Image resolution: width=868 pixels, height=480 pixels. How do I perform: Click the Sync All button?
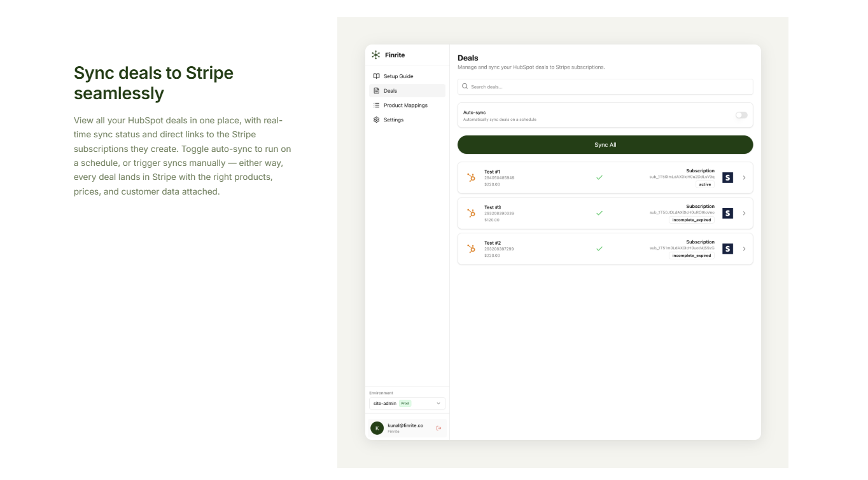click(x=605, y=145)
